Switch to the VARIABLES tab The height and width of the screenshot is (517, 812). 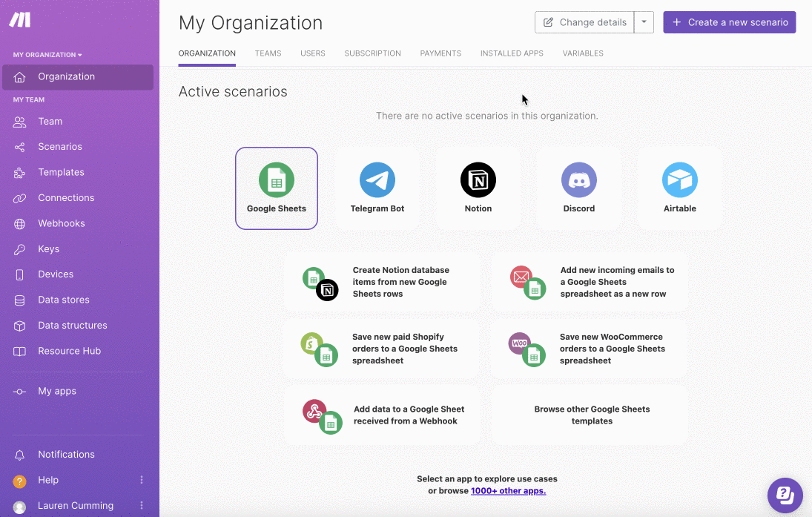point(583,53)
